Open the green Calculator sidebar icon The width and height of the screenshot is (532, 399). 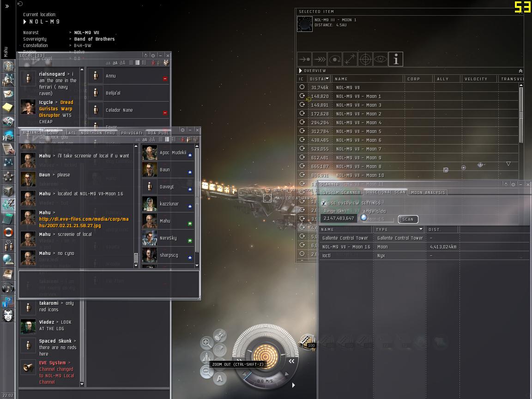coord(8,218)
